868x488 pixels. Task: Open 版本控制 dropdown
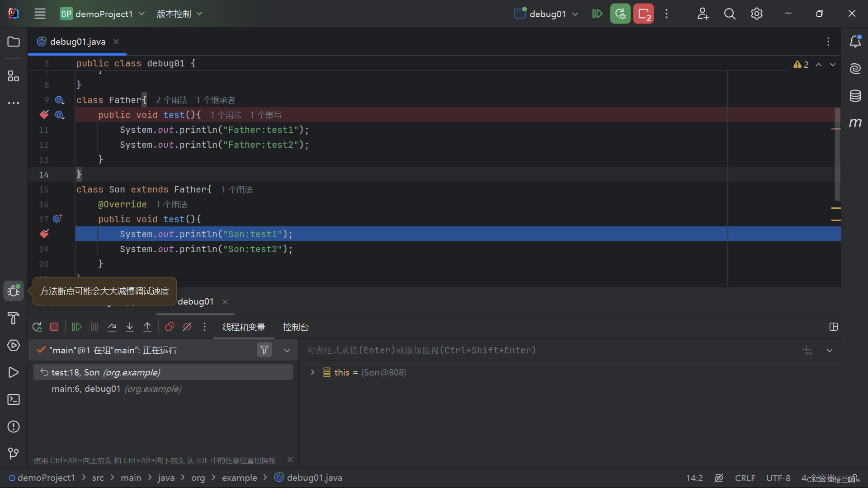pos(179,14)
